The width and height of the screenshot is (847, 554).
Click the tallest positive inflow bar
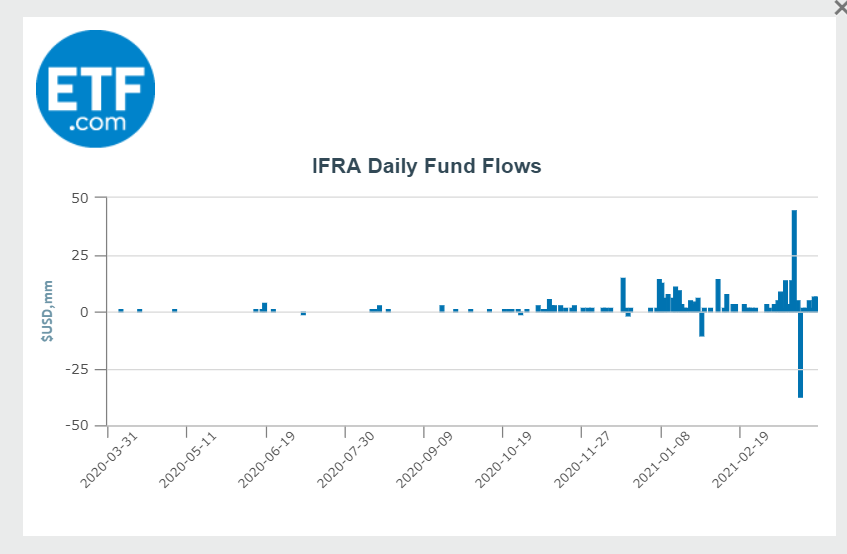click(794, 260)
